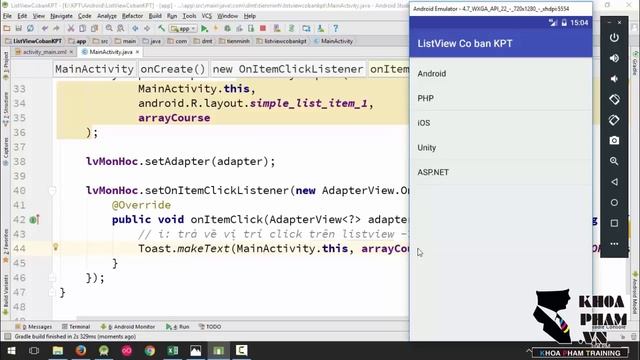Select ListViewCobanKPT breadcrumb
Screen dimensions: 640x360
pyautogui.click(x=33, y=41)
